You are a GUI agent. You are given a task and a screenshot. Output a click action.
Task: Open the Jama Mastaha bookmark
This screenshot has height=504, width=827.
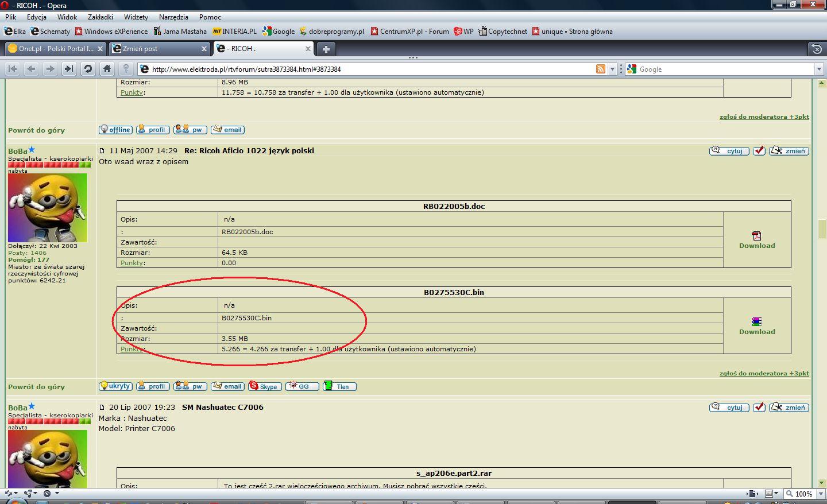(x=180, y=32)
